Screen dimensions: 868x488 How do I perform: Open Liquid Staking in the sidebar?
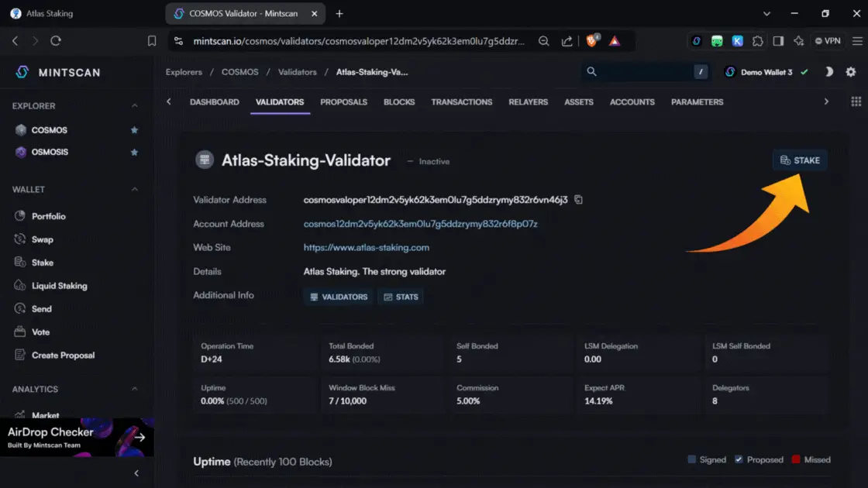59,286
